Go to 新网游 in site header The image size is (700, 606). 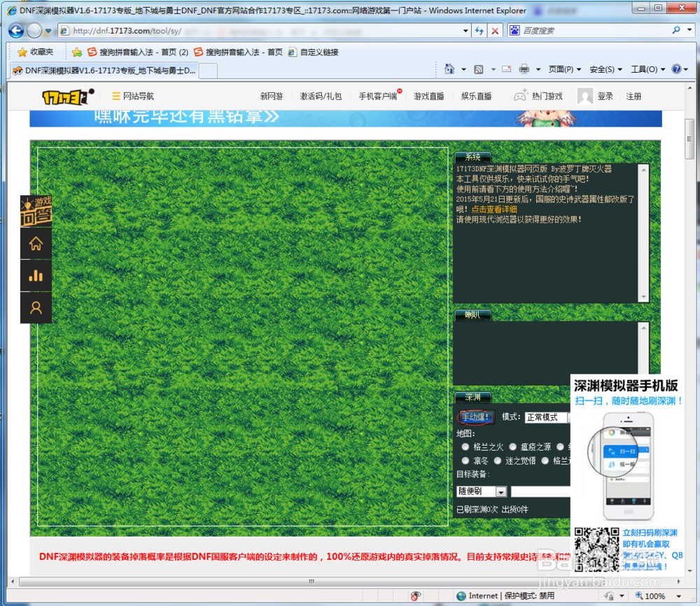[272, 96]
